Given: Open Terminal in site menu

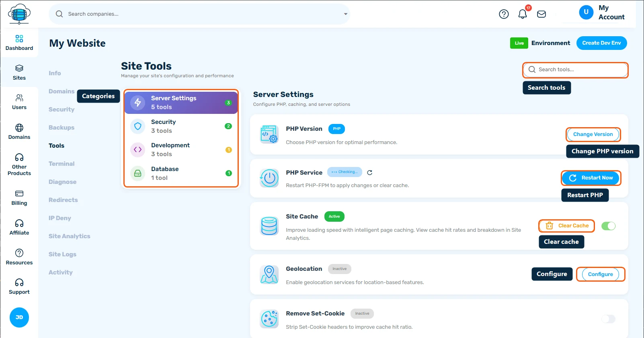Looking at the screenshot, I should (62, 164).
